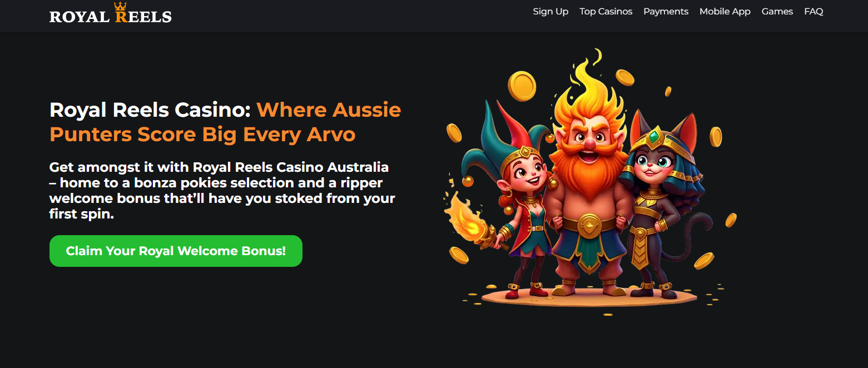The image size is (868, 368).
Task: Jump to the FAQ link
Action: (x=814, y=12)
